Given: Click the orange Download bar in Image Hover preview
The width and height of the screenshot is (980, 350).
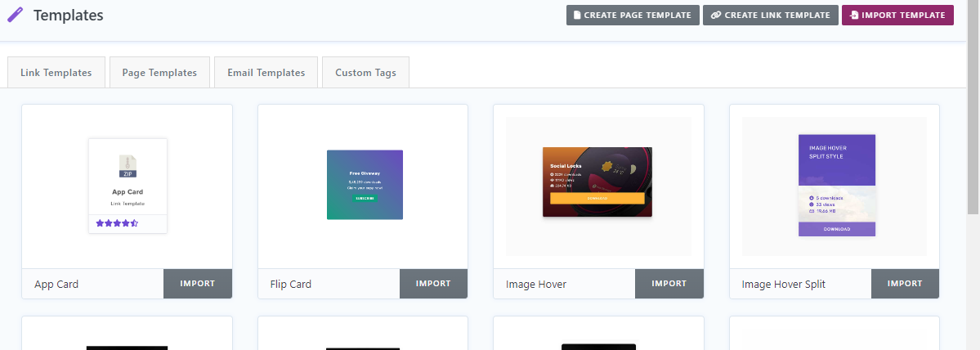Looking at the screenshot, I should coord(597,198).
